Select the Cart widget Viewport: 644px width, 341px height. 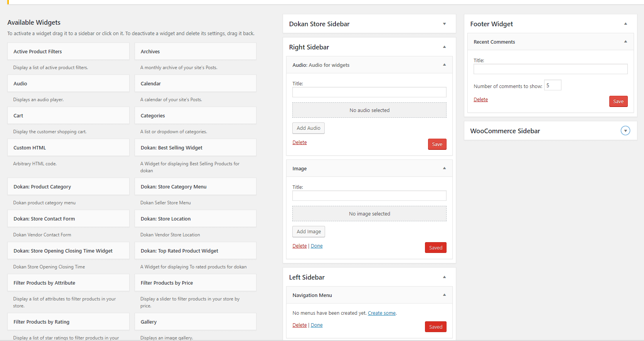pyautogui.click(x=68, y=115)
